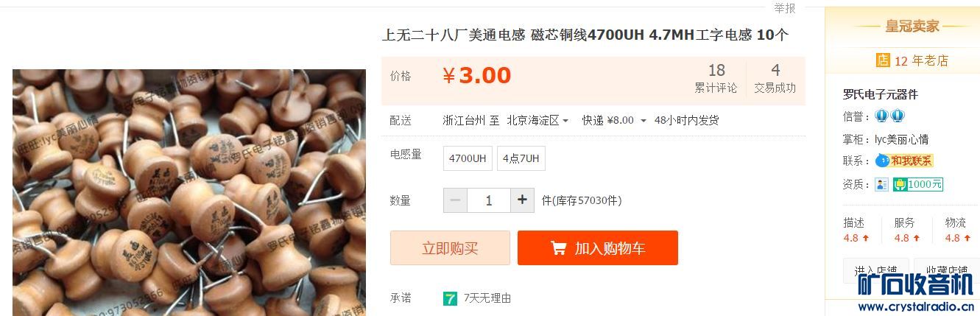Select the 4点7UH inductance option

click(521, 158)
